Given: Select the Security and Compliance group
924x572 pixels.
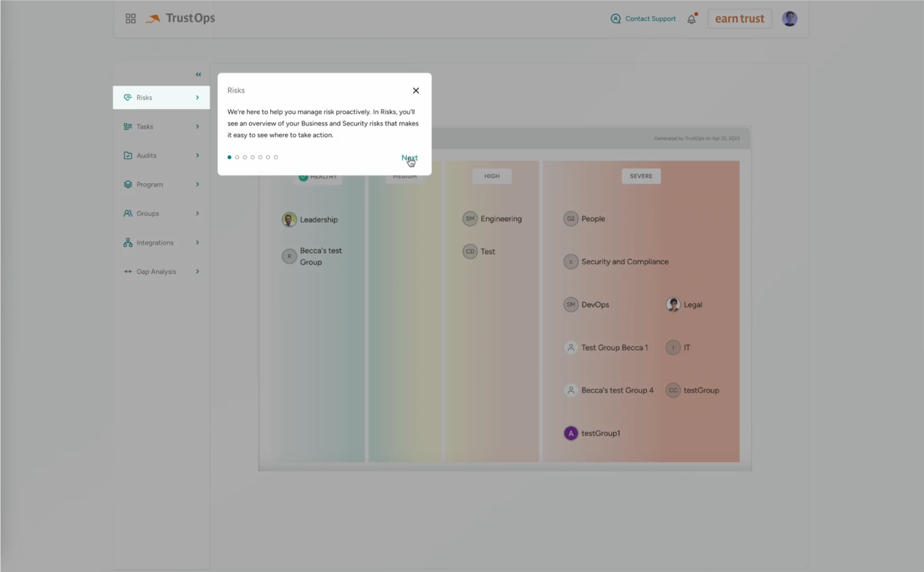Looking at the screenshot, I should pyautogui.click(x=624, y=262).
